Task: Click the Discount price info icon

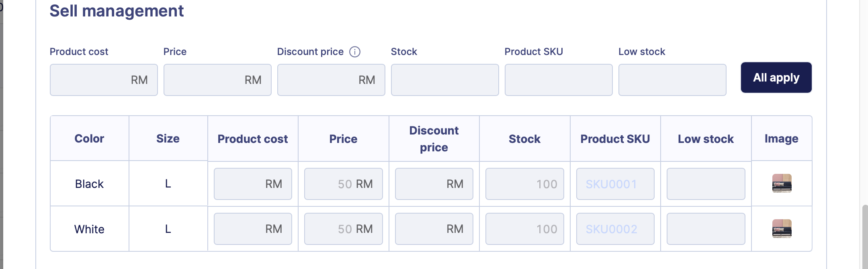Action: [355, 52]
